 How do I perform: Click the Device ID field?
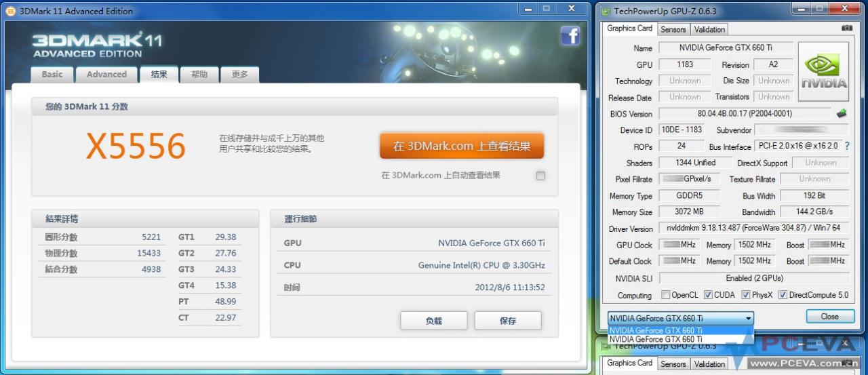[x=681, y=130]
